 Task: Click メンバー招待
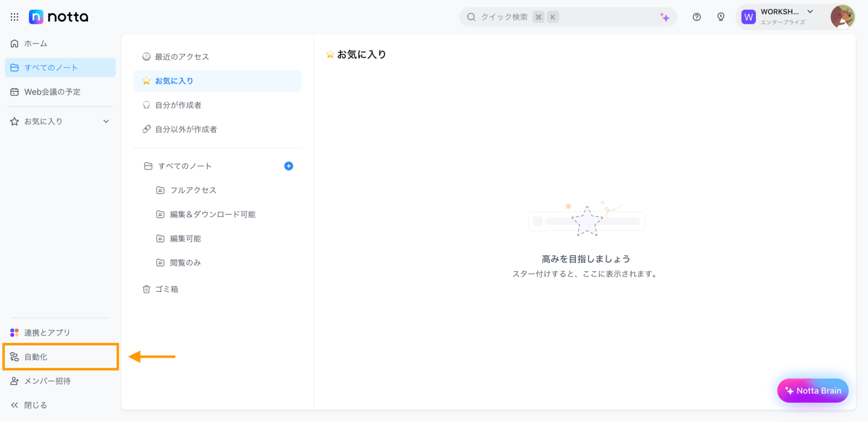click(60, 381)
